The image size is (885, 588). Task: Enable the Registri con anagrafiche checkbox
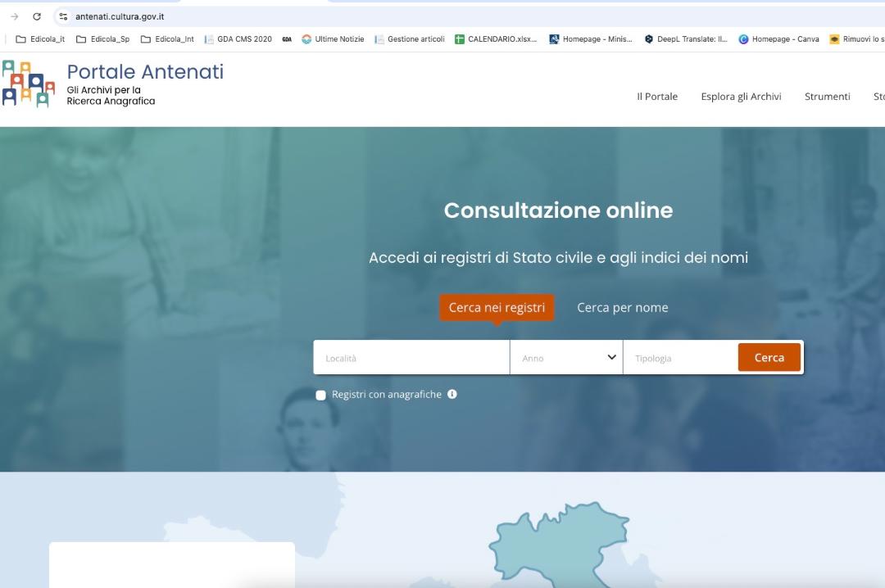click(321, 395)
